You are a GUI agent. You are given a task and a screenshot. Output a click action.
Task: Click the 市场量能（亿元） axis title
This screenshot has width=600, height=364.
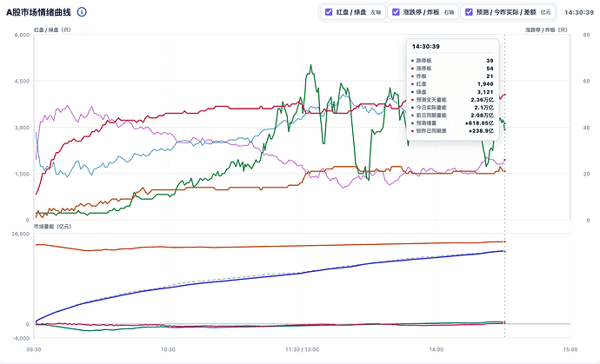(x=52, y=227)
